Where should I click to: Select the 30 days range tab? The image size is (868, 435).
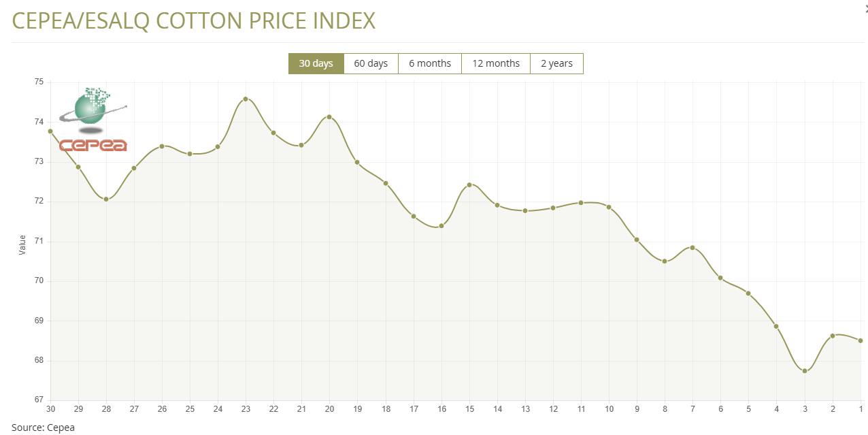point(316,63)
